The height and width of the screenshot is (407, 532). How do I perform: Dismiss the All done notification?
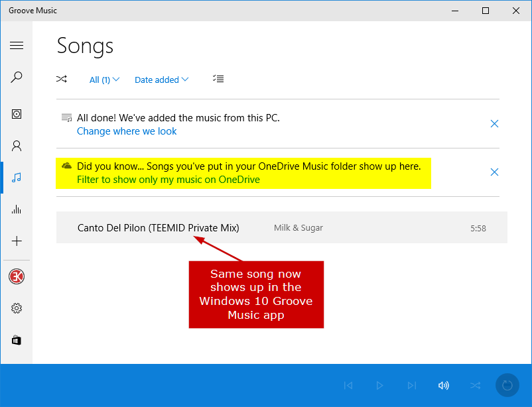[x=494, y=124]
